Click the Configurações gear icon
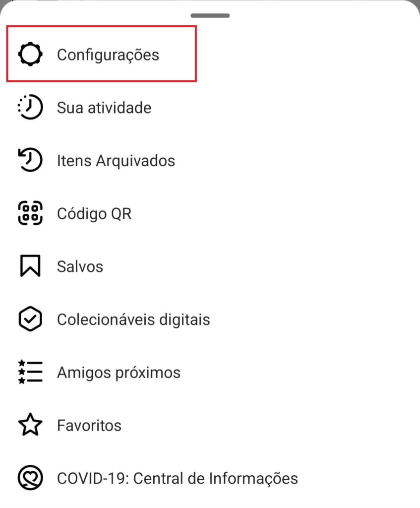420x508 pixels. click(x=30, y=54)
